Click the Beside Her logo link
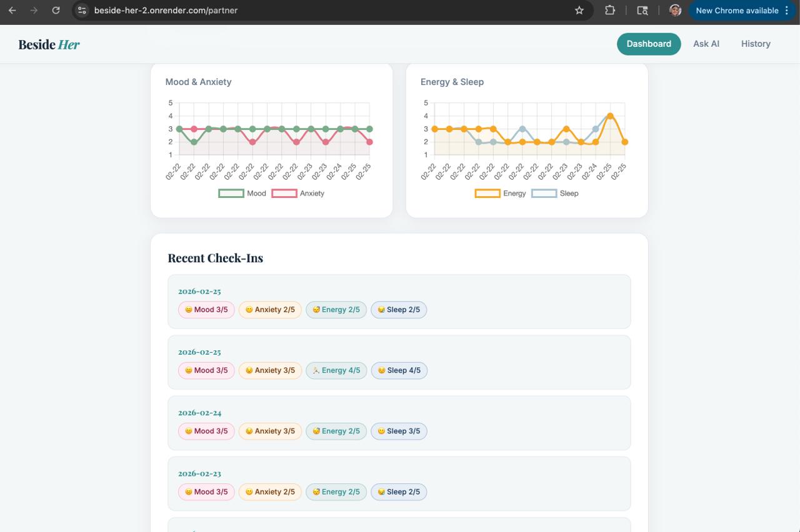Viewport: 800px width, 532px height. click(x=49, y=44)
